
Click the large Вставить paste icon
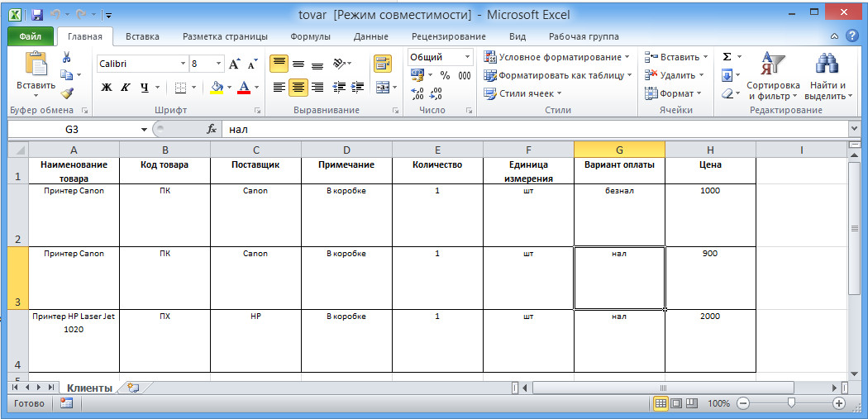pyautogui.click(x=36, y=63)
